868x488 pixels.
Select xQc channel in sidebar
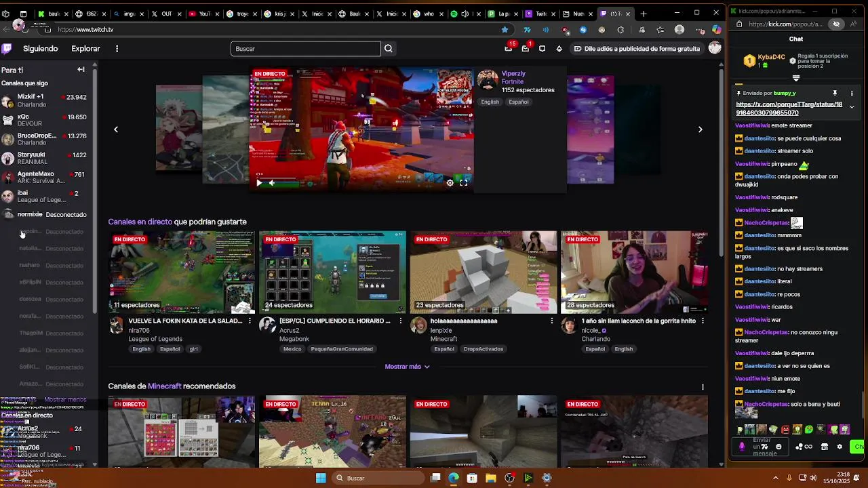(43, 120)
